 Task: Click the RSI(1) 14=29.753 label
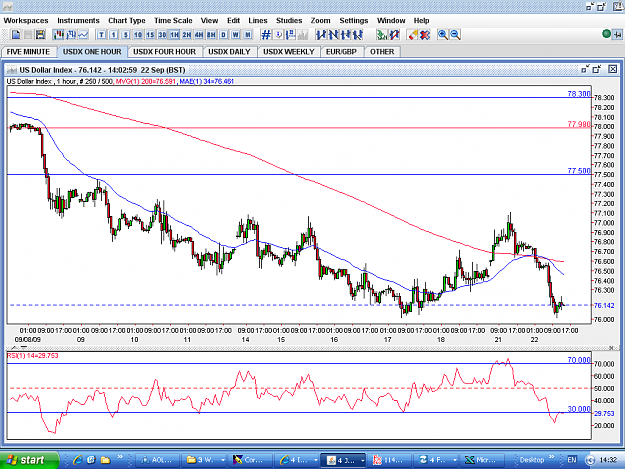click(x=33, y=355)
